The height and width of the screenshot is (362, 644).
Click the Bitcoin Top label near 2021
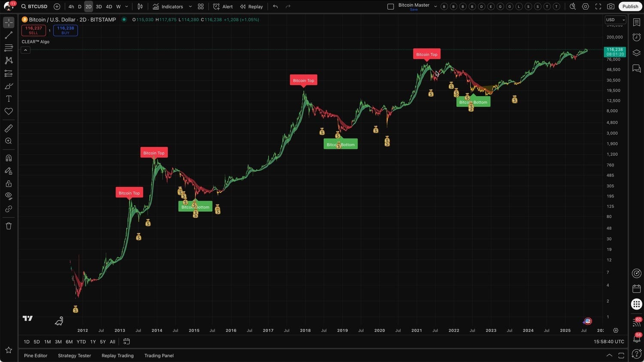(427, 54)
